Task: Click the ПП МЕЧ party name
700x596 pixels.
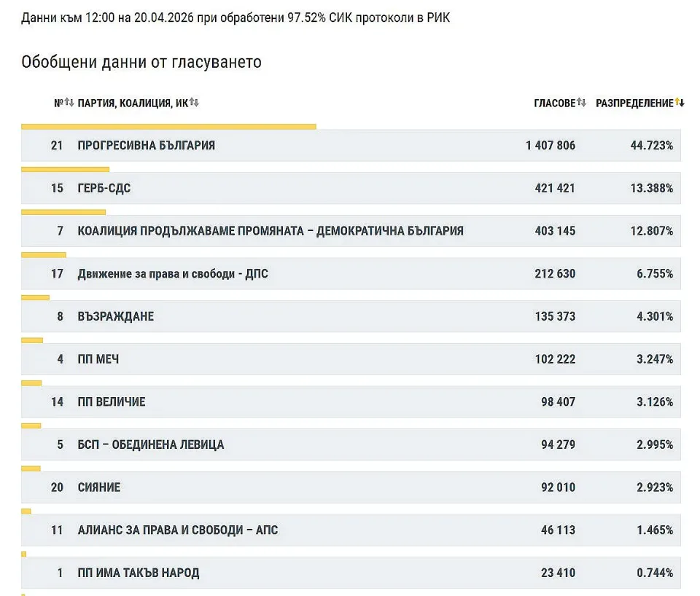Action: (x=98, y=360)
